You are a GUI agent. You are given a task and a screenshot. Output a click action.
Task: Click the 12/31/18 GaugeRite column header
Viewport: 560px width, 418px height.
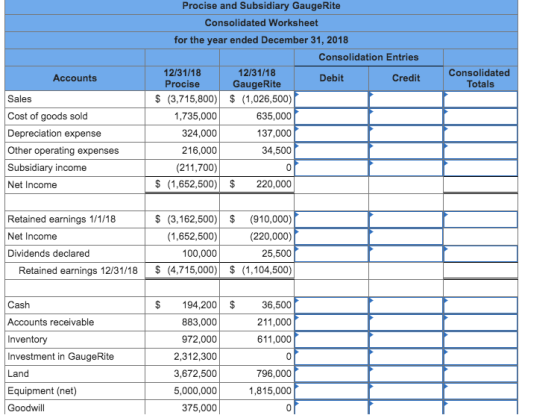(257, 78)
